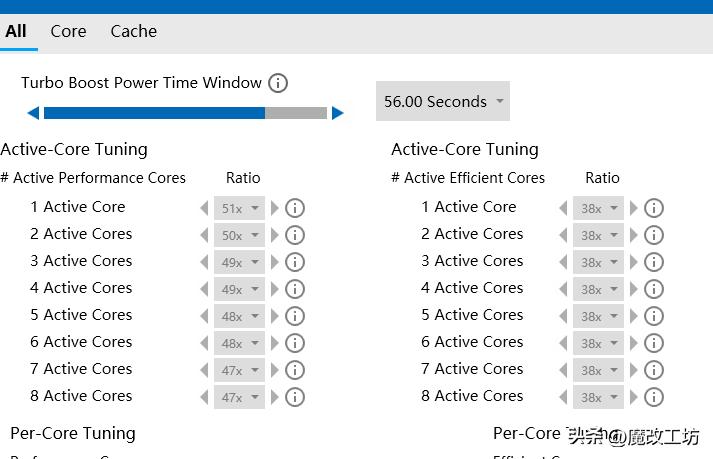Screen dimensions: 713x459
Task: Click info icon for 7 Active Efficient Cores
Action: click(x=654, y=370)
